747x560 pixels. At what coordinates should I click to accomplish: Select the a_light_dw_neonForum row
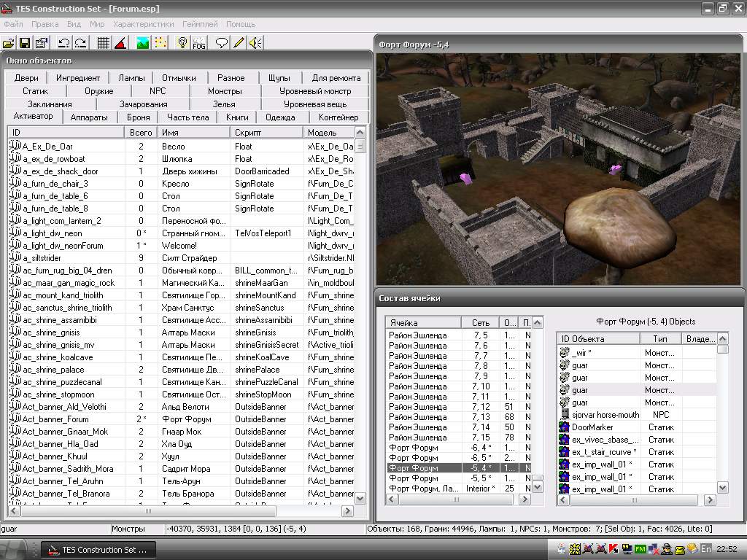[x=181, y=246]
